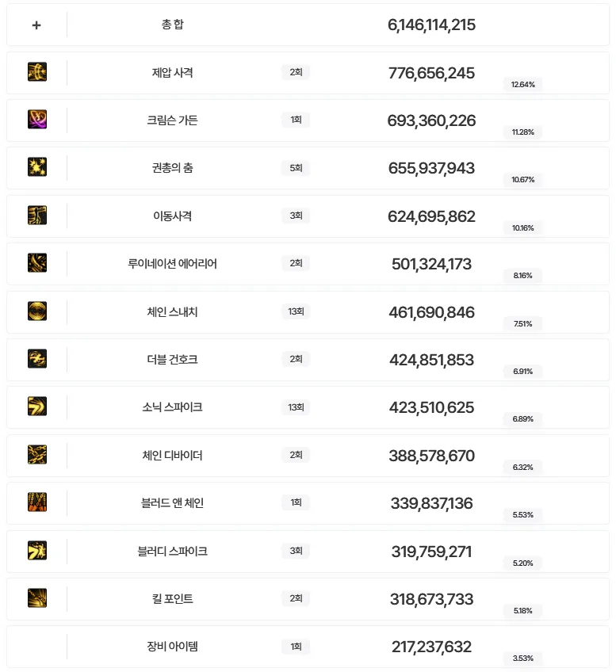Image resolution: width=616 pixels, height=672 pixels.
Task: Click the 권총의 춤 skill icon
Action: pyautogui.click(x=36, y=167)
